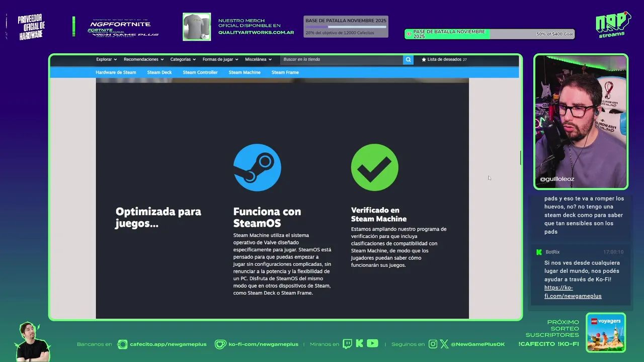Switch to the Steam Controller tab
The height and width of the screenshot is (362, 644).
(x=200, y=72)
